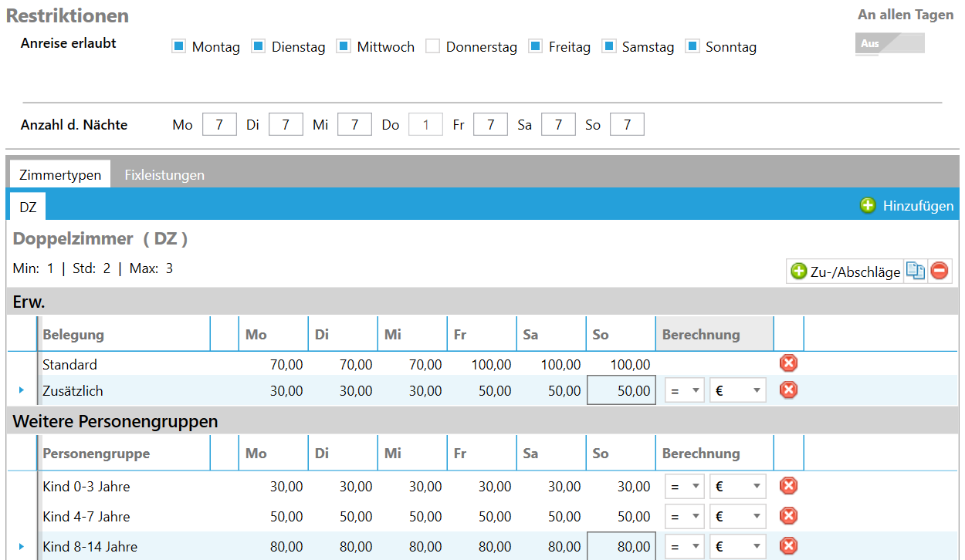The width and height of the screenshot is (965, 560).
Task: Toggle Montag arrival checkbox
Action: point(179,46)
